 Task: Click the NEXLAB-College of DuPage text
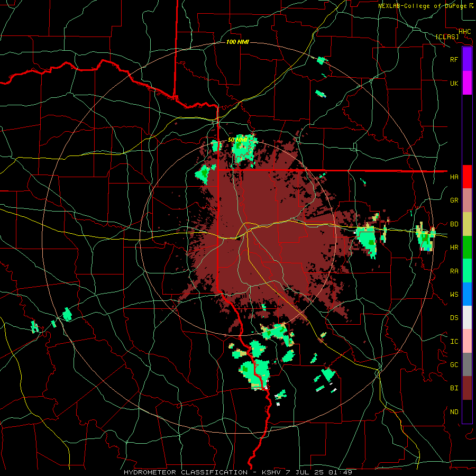click(x=422, y=6)
